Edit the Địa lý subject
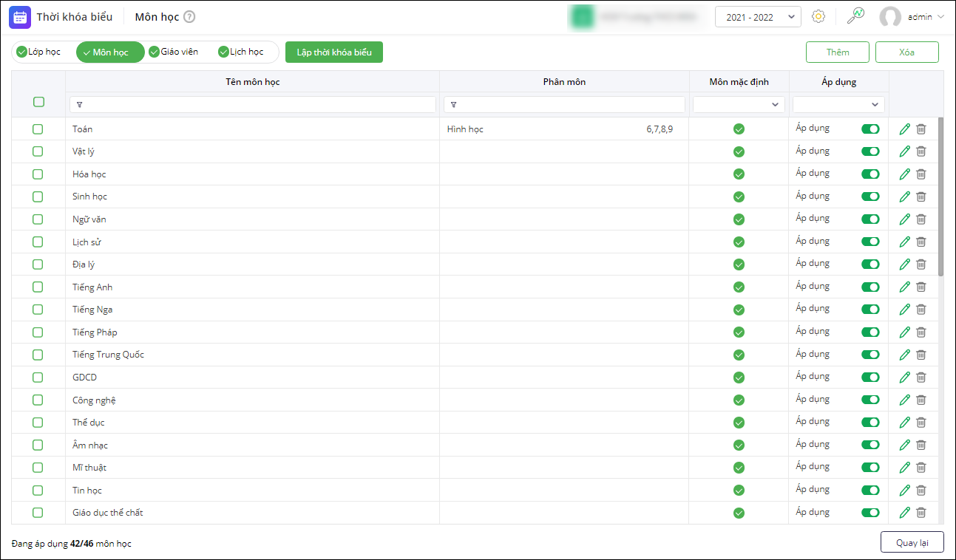Image resolution: width=956 pixels, height=560 pixels. (904, 264)
